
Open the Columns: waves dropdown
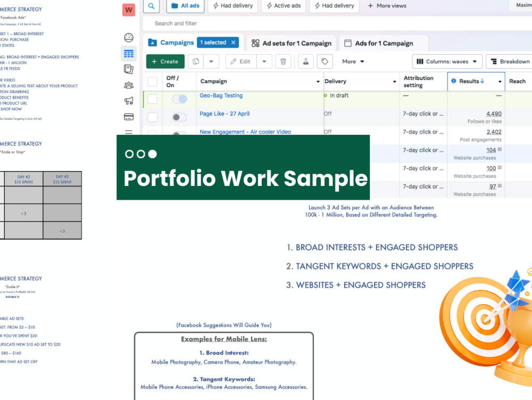(447, 61)
